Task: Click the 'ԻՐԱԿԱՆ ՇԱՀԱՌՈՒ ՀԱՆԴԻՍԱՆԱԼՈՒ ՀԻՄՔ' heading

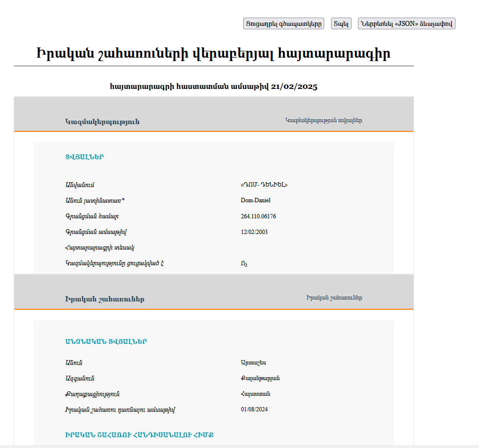Action: [139, 434]
